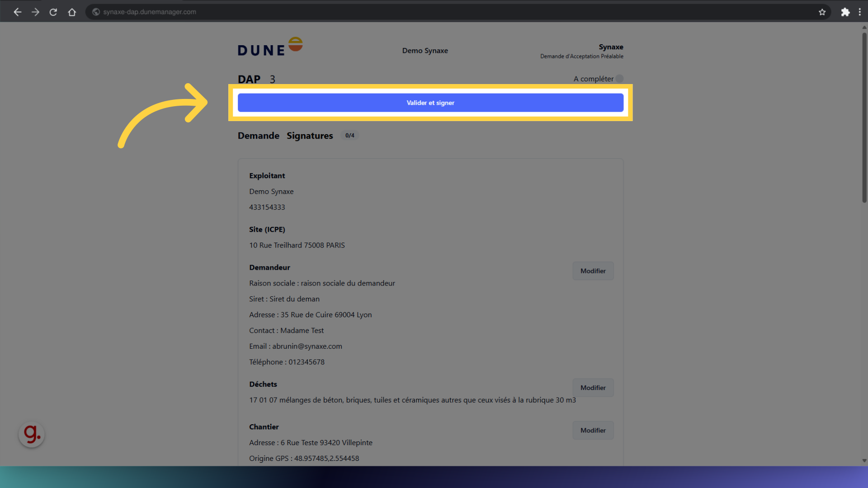Open the browser extensions puzzle icon
The image size is (868, 488).
pos(845,12)
